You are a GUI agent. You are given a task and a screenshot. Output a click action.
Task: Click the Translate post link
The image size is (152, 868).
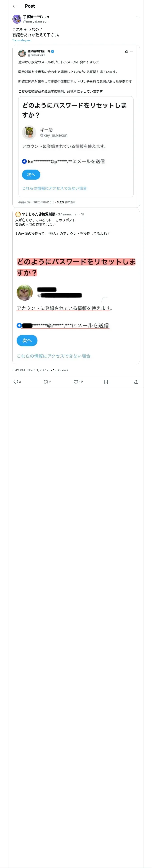pos(22,40)
